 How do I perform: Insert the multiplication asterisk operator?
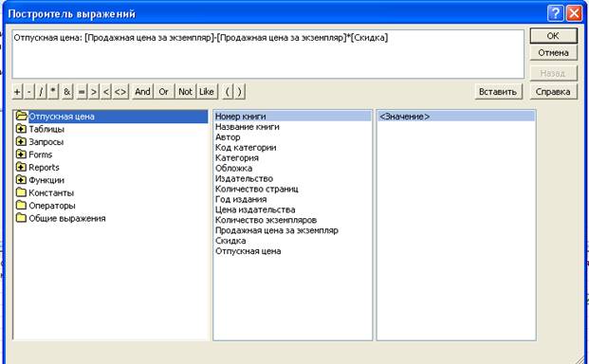coord(54,92)
